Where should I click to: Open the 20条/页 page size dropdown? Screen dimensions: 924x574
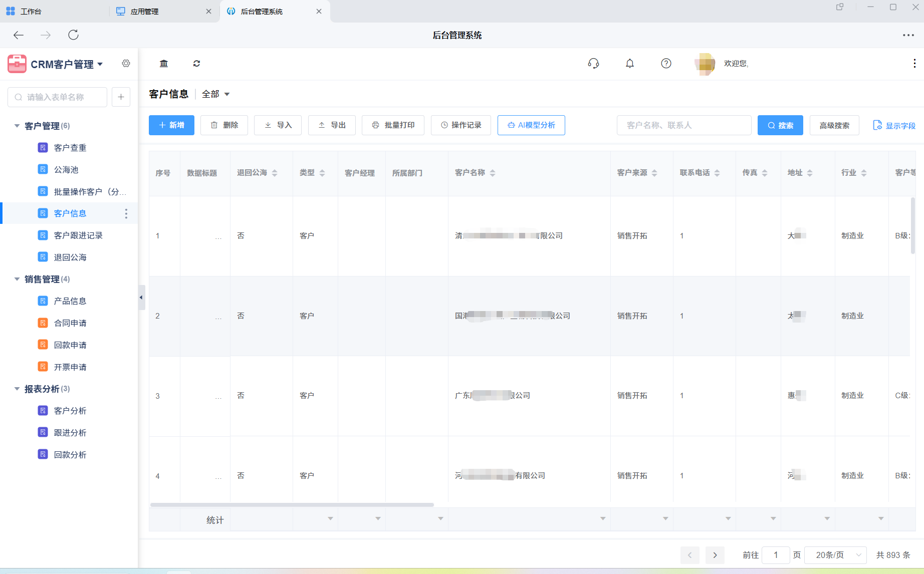coord(835,555)
